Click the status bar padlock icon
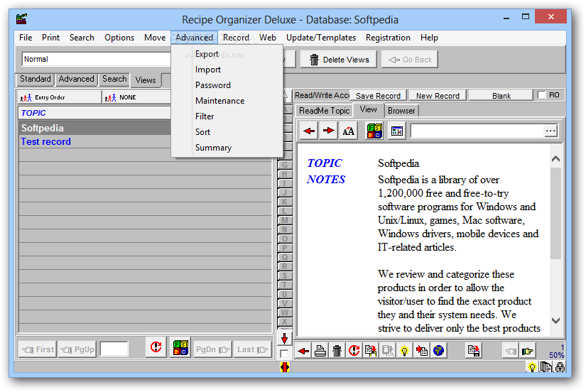 [560, 367]
